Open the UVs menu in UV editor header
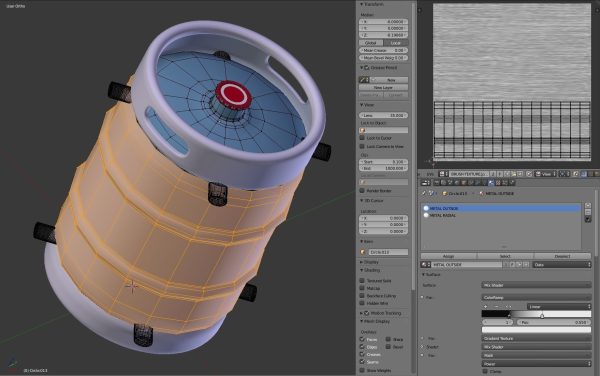Viewport: 600px width, 376px height. [x=430, y=174]
